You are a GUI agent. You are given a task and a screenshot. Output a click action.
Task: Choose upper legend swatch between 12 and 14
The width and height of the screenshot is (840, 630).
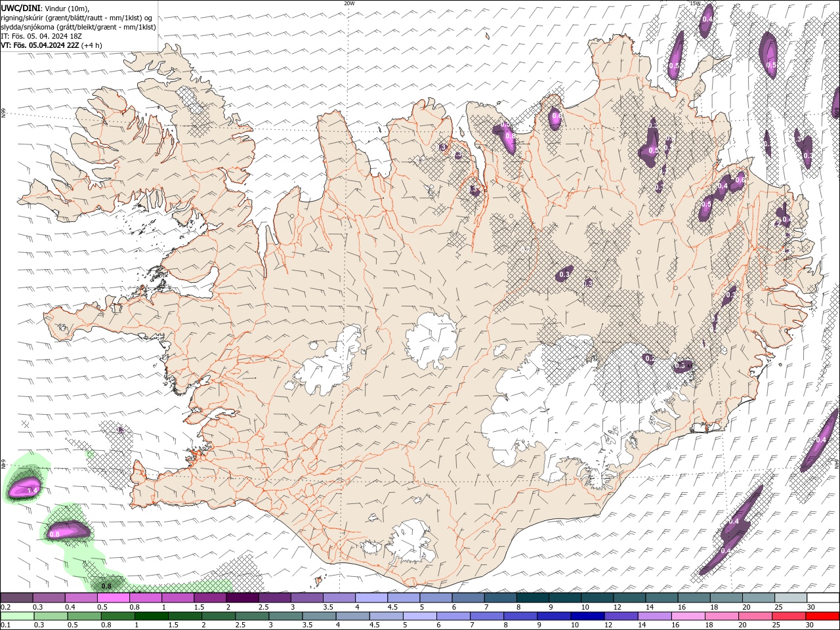point(629,598)
